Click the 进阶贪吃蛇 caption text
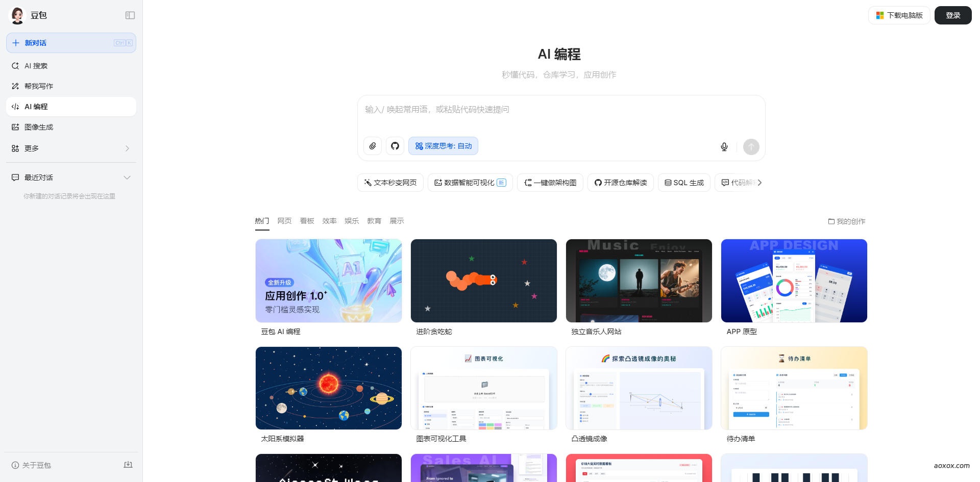 [x=434, y=332]
